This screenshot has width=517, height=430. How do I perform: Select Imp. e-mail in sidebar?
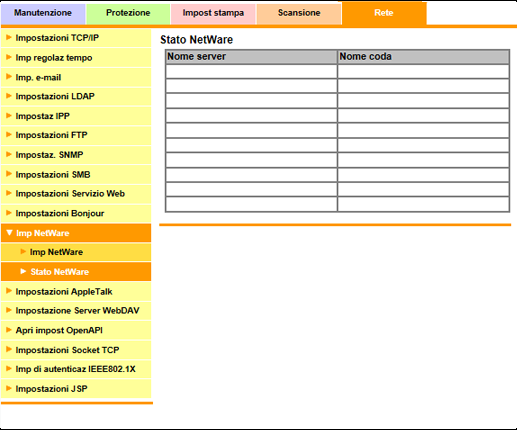point(76,77)
